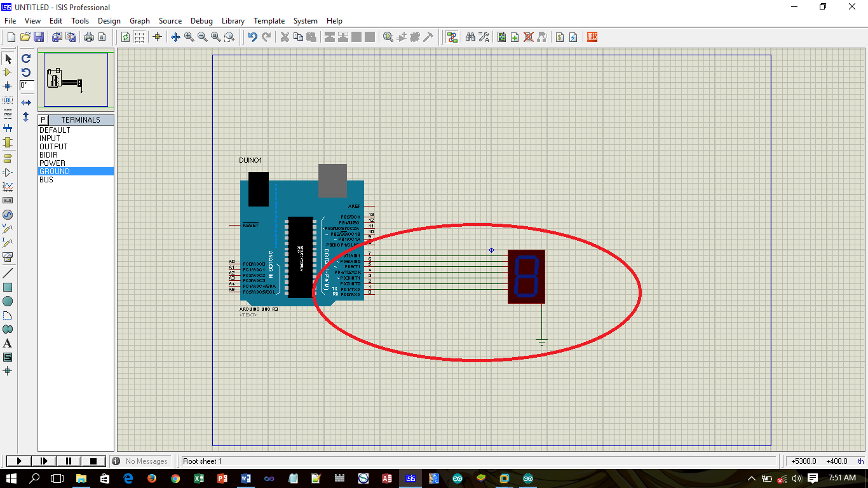Click the P pick devices button
This screenshot has height=488, width=868.
tap(43, 120)
